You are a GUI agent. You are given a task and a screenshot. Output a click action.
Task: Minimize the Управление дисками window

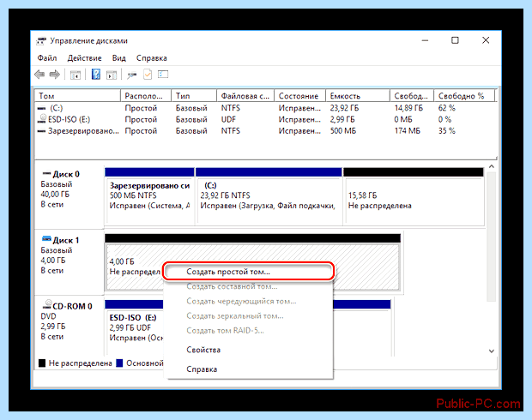[425, 40]
